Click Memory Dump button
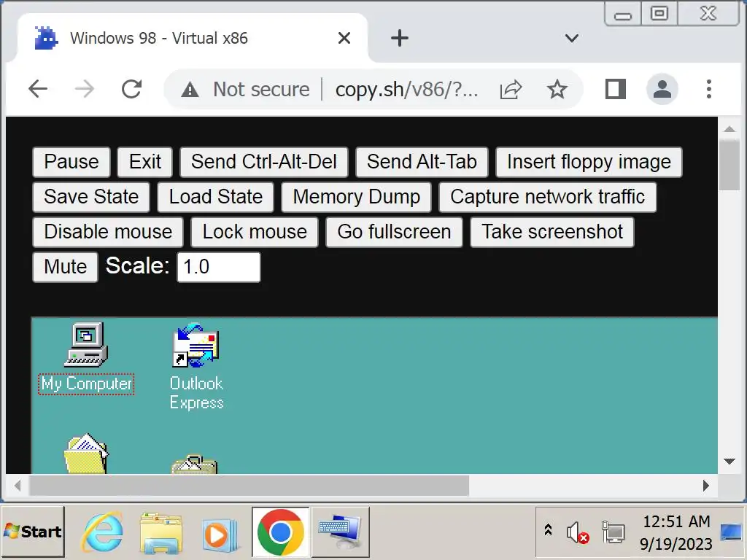Image resolution: width=747 pixels, height=560 pixels. click(356, 197)
